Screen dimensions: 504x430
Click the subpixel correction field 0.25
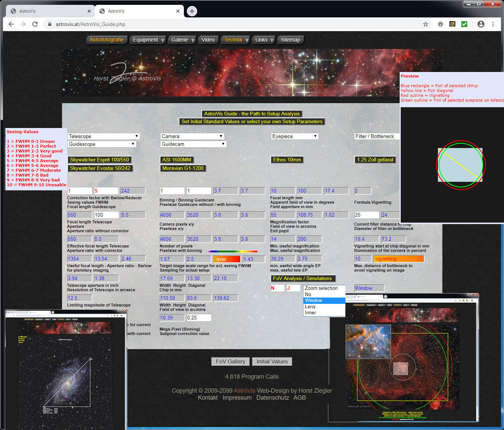click(x=199, y=318)
